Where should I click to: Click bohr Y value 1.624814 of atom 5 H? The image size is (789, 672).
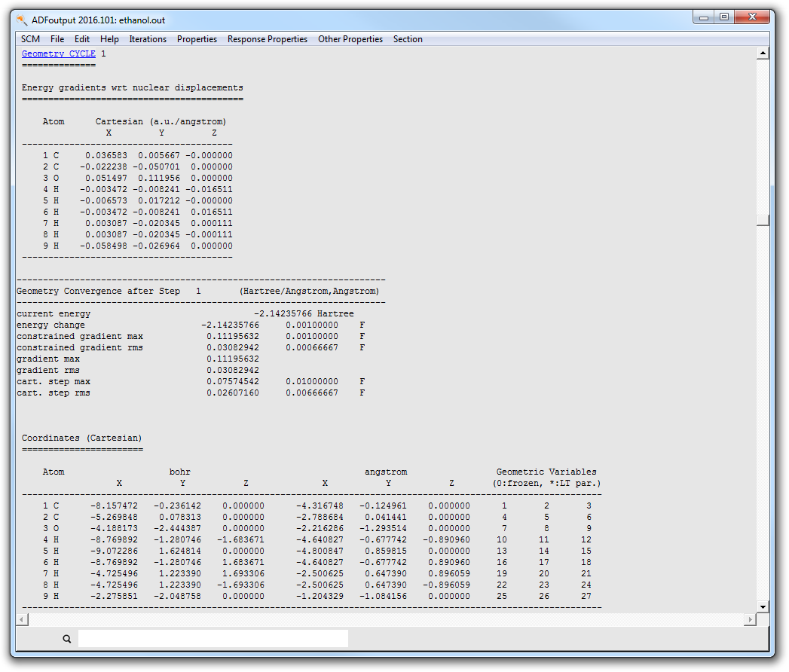179,551
